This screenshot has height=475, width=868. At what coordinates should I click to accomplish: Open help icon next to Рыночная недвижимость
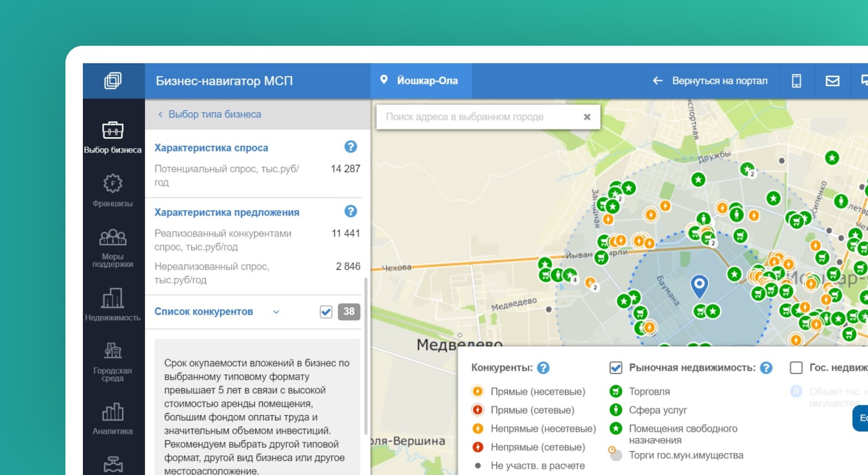[x=766, y=368]
